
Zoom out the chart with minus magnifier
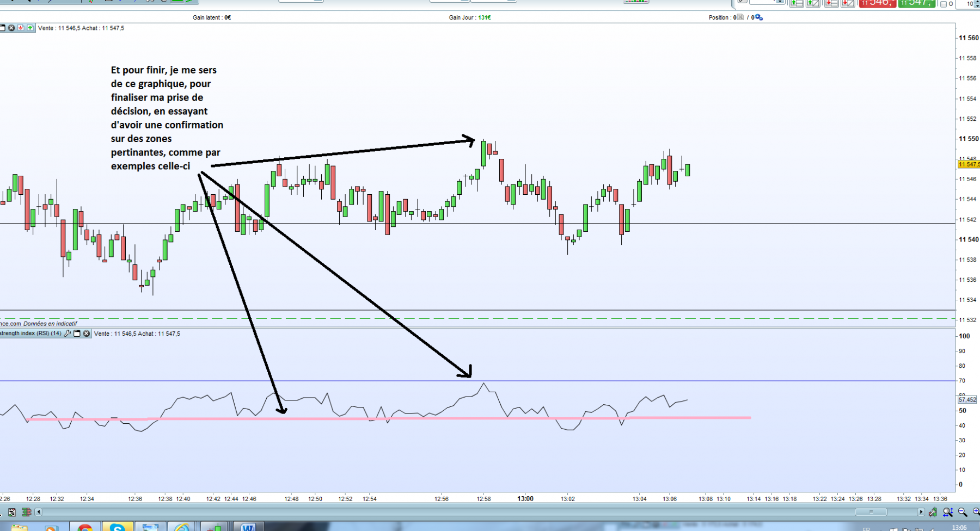click(963, 512)
